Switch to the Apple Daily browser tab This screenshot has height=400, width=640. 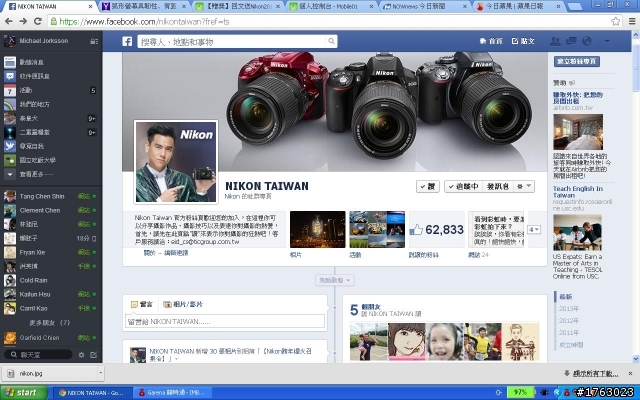(x=520, y=6)
